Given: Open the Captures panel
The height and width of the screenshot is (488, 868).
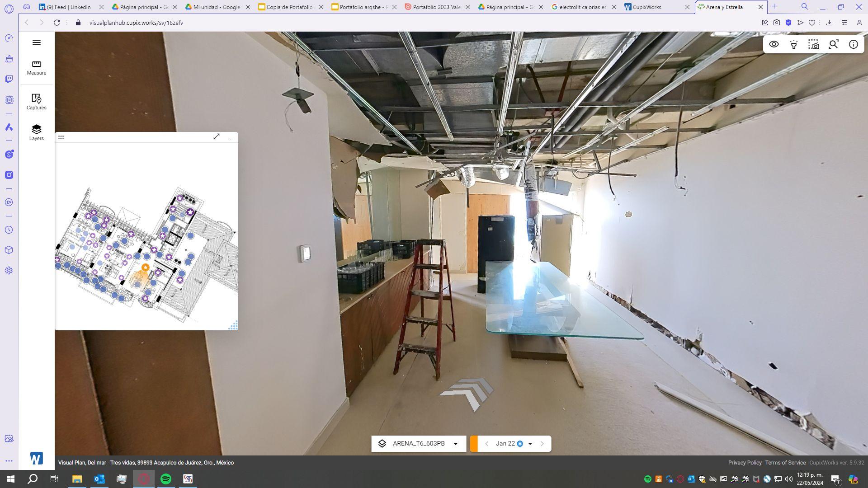Looking at the screenshot, I should point(37,102).
